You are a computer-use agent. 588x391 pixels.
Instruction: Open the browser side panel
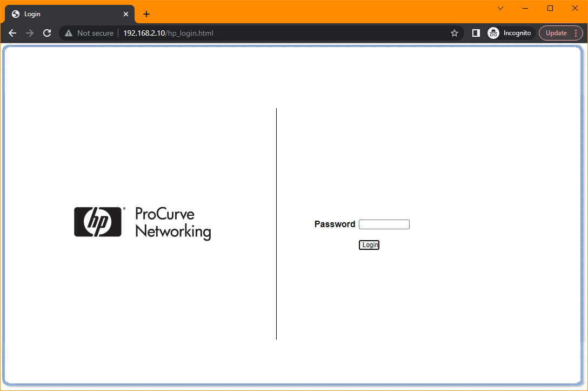pyautogui.click(x=476, y=33)
